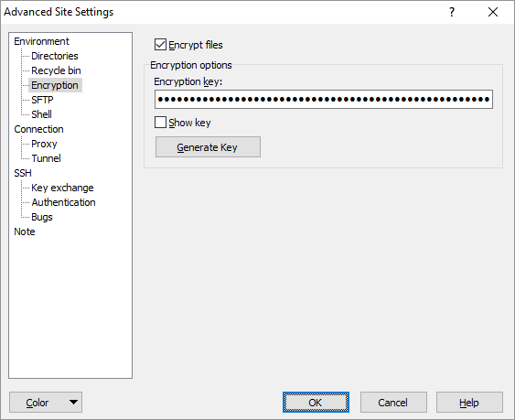Image resolution: width=515 pixels, height=420 pixels.
Task: Select Recycle bin in the settings tree
Action: 56,70
